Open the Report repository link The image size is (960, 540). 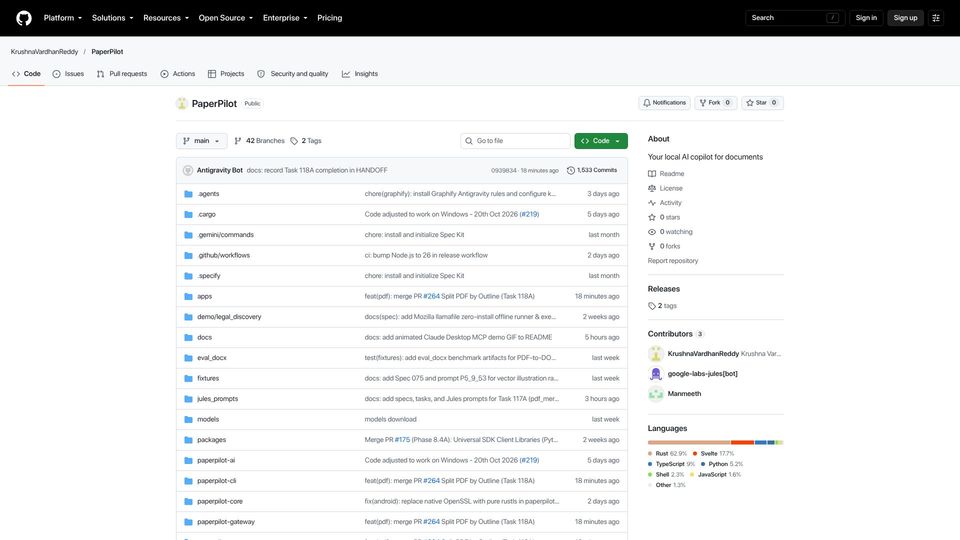[x=673, y=261]
